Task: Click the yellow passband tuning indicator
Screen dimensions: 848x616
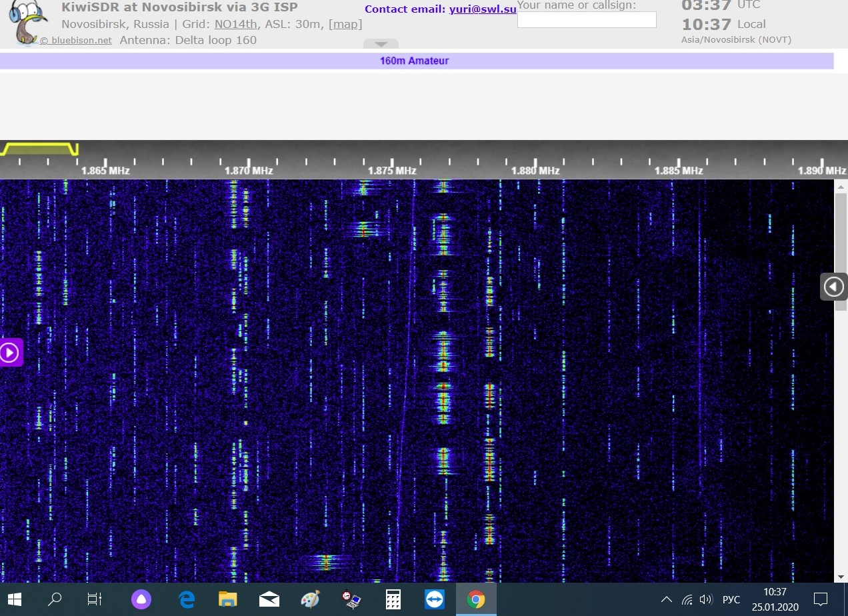Action: click(39, 148)
